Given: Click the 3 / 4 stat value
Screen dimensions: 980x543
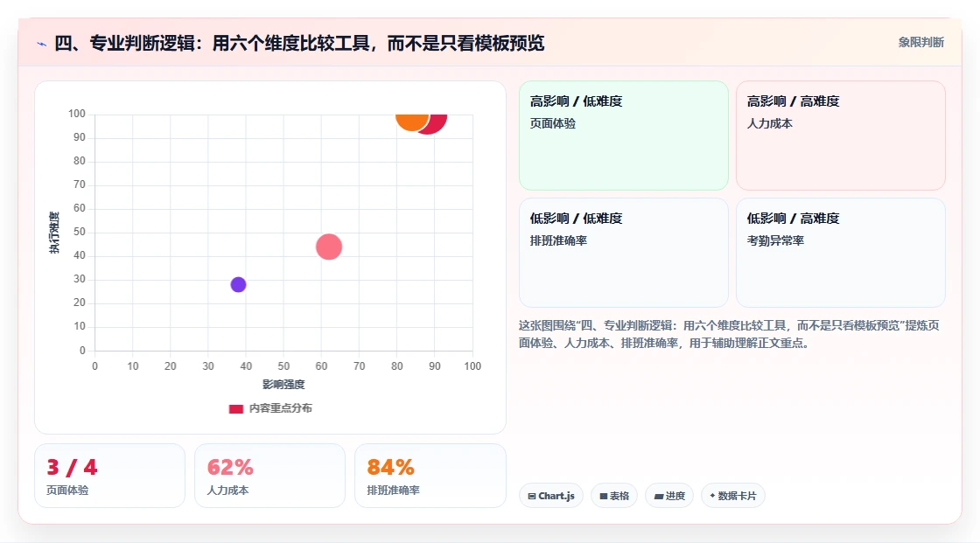Looking at the screenshot, I should click(72, 468).
